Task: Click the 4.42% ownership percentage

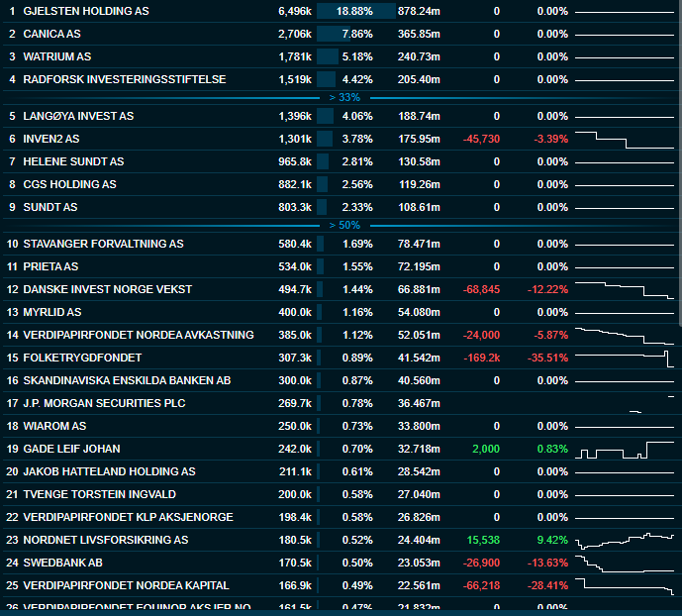Action: [357, 79]
